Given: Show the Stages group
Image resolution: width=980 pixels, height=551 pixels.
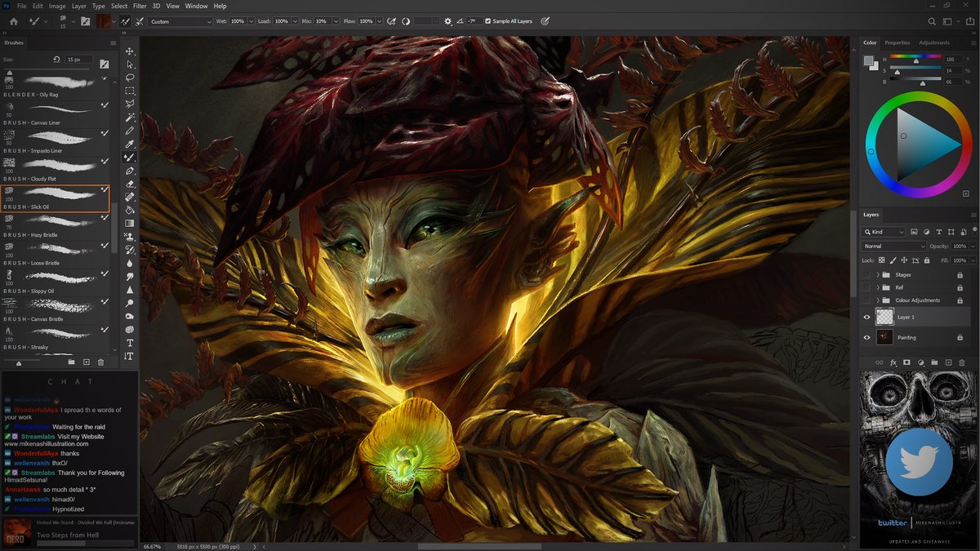Looking at the screenshot, I should [x=867, y=275].
